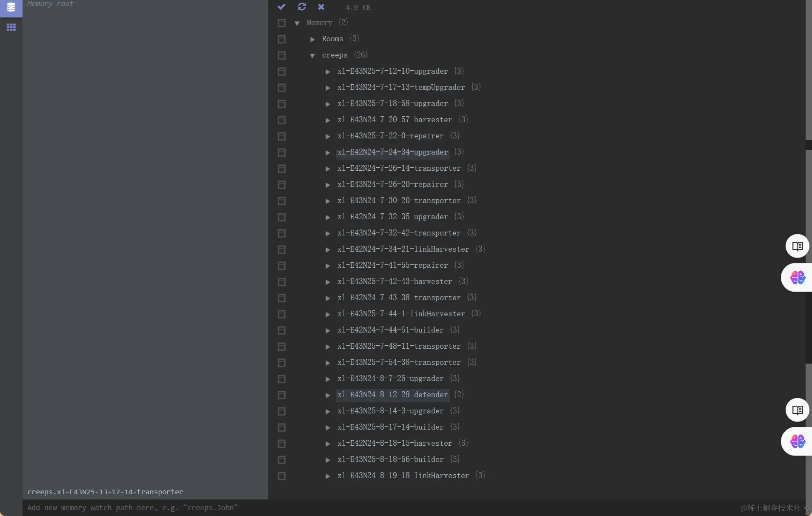Expand xl-E43N25-7-44-1-linkHarvester entry
The height and width of the screenshot is (516, 812).
[328, 314]
